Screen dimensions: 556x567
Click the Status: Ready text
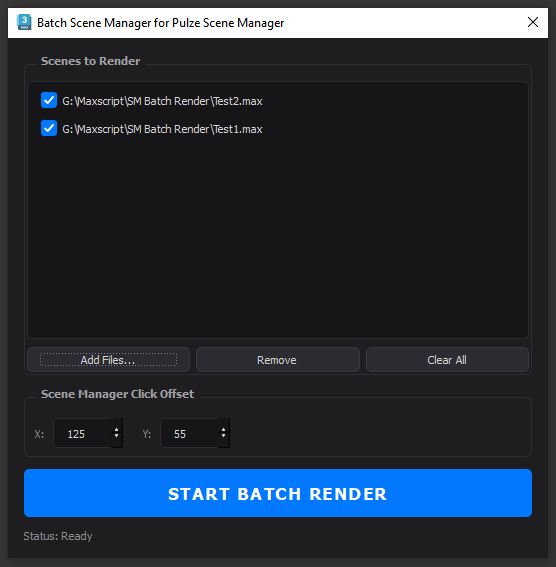tap(58, 536)
